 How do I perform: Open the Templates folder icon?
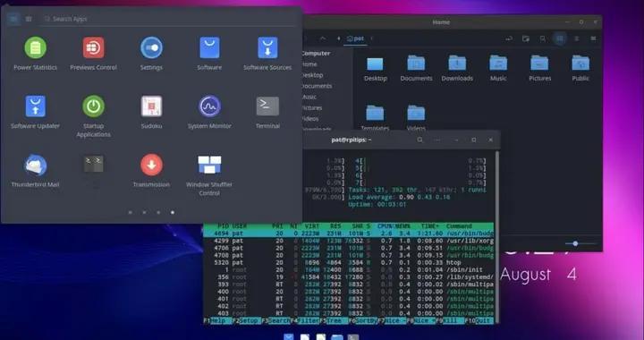(375, 118)
